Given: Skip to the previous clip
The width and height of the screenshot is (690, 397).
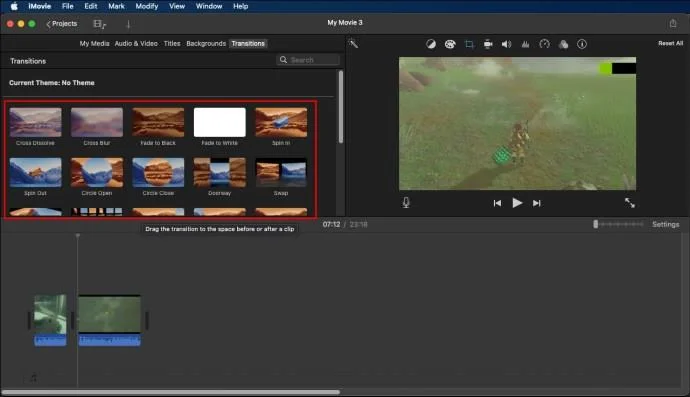Looking at the screenshot, I should 497,203.
